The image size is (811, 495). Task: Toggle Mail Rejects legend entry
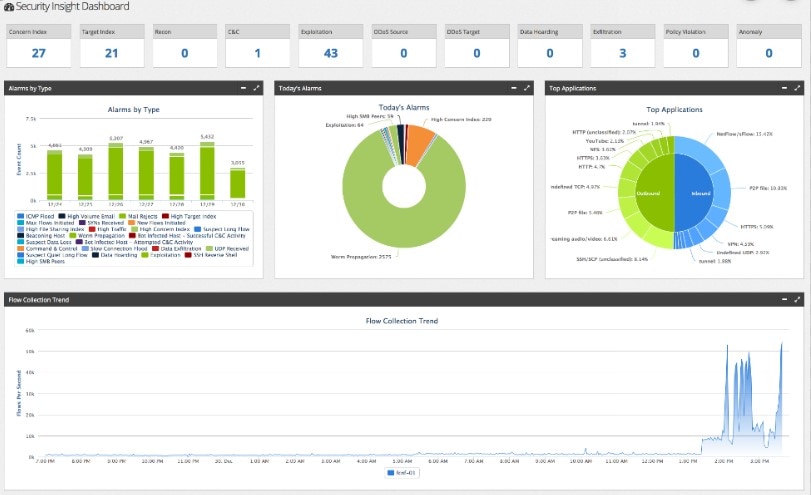point(138,216)
